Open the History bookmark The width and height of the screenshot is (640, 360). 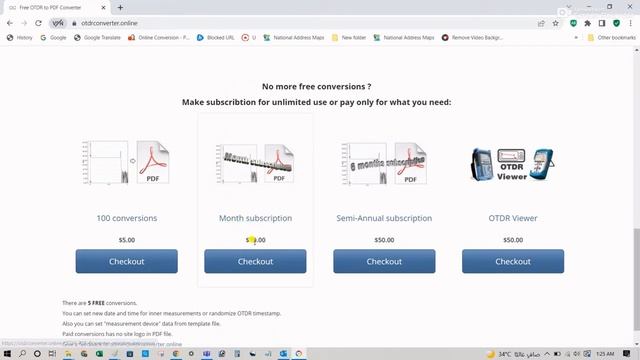click(x=20, y=38)
